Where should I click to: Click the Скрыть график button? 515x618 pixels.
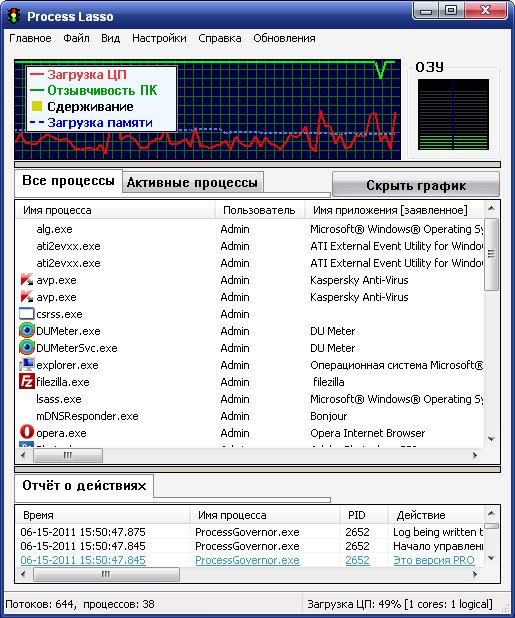tap(416, 185)
